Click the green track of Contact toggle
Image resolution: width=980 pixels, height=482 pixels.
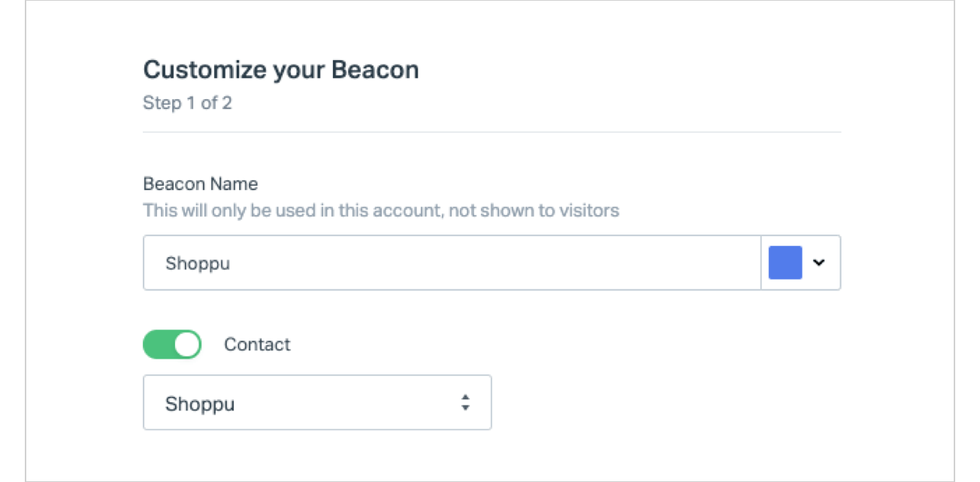click(x=158, y=344)
